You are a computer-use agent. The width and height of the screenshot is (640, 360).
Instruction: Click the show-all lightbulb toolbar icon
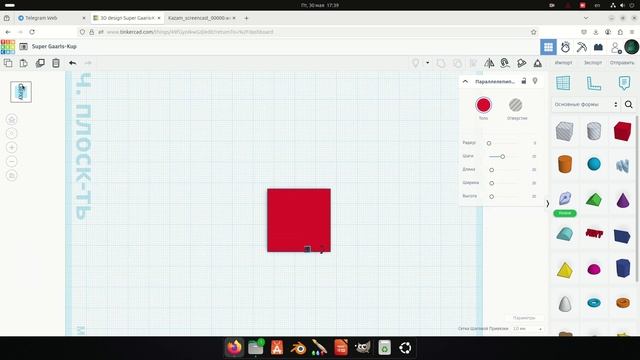tap(416, 63)
